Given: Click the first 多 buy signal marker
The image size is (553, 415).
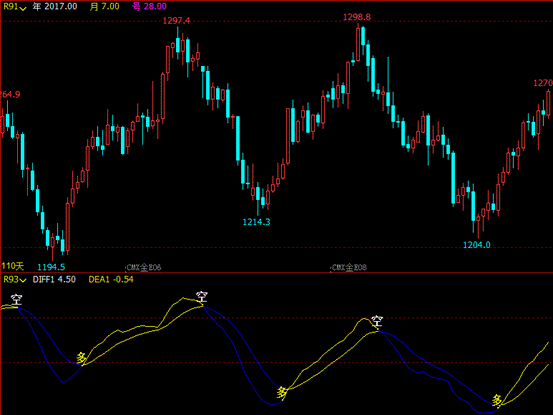Looking at the screenshot, I should [81, 358].
